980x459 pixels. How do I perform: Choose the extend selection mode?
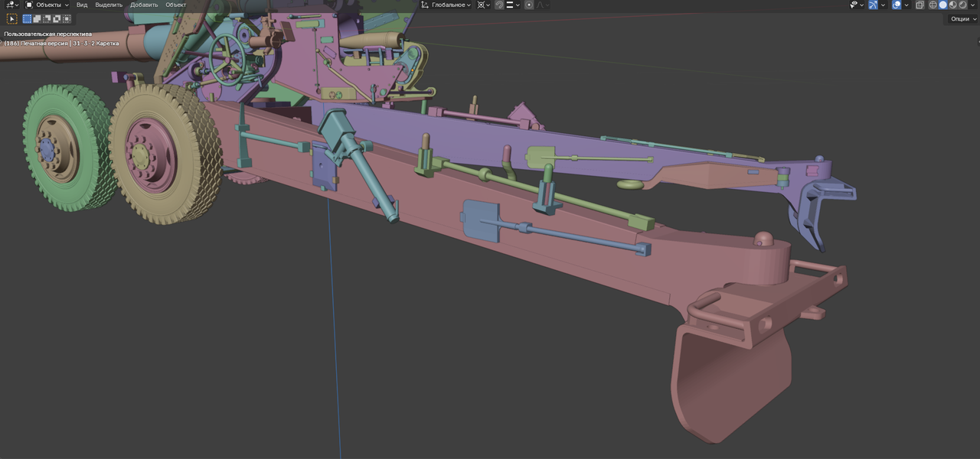(37, 18)
